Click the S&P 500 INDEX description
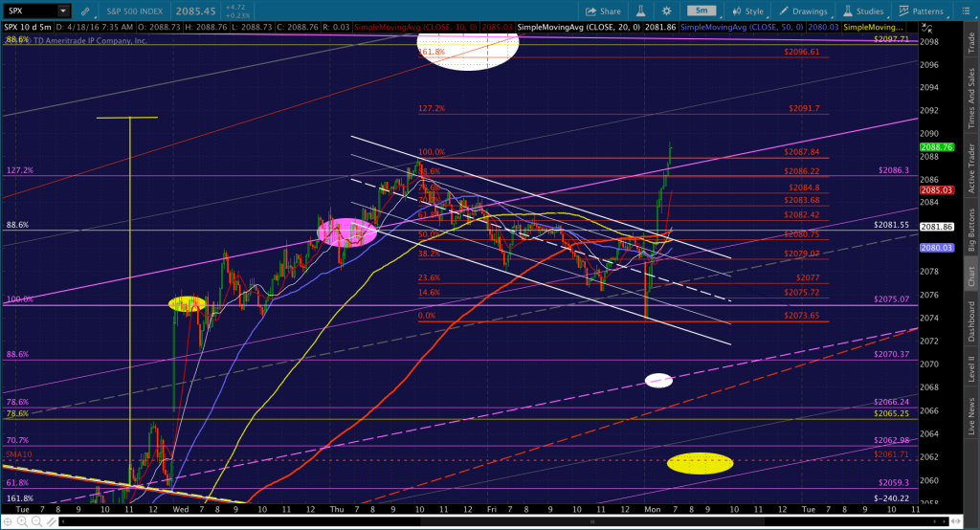 coord(134,11)
